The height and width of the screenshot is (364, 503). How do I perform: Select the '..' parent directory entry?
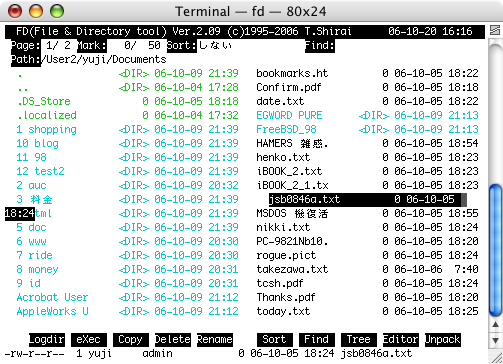click(128, 87)
